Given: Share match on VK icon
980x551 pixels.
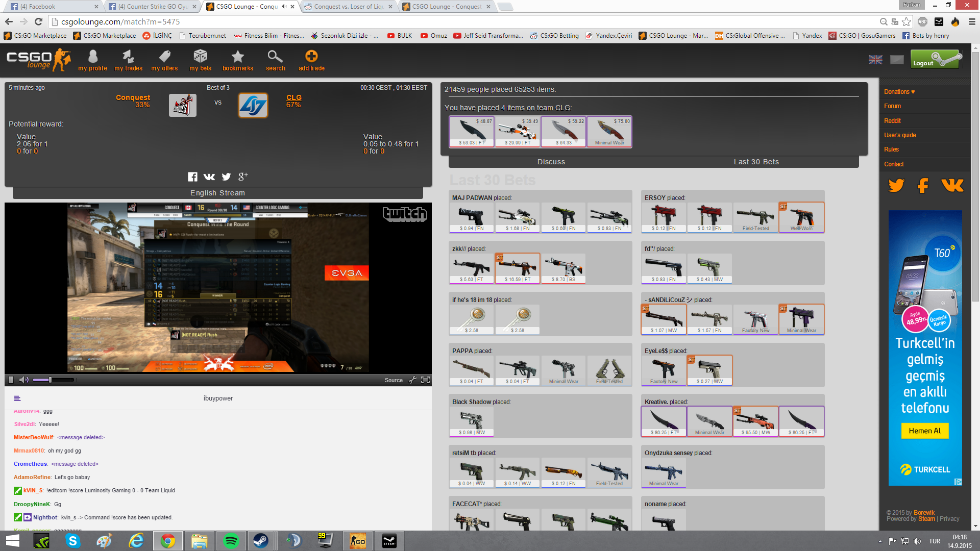Looking at the screenshot, I should click(209, 177).
